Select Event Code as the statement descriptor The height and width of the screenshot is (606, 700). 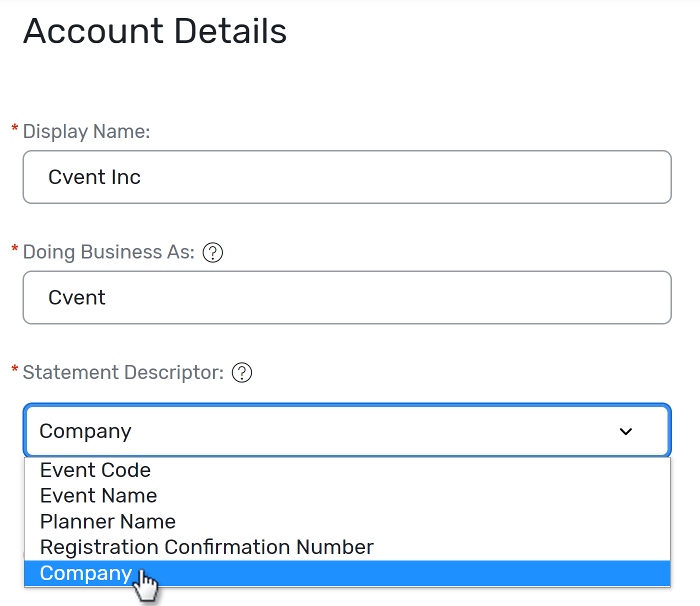click(x=95, y=469)
